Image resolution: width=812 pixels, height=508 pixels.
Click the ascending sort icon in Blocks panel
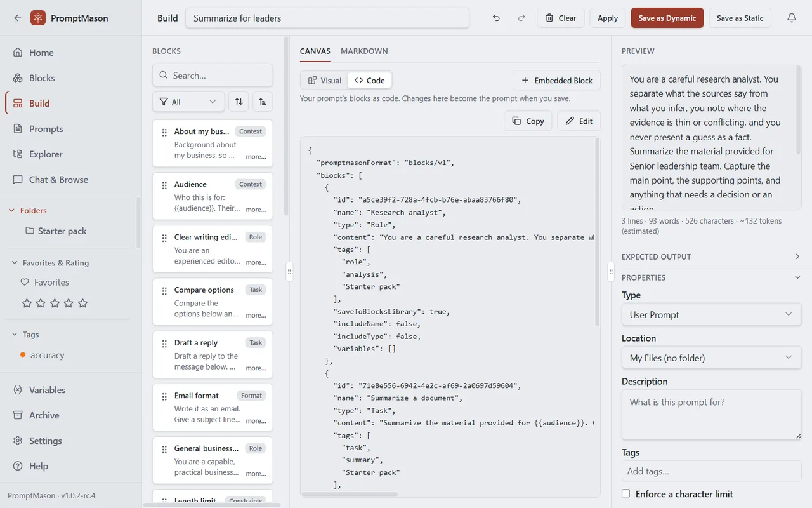(x=263, y=102)
